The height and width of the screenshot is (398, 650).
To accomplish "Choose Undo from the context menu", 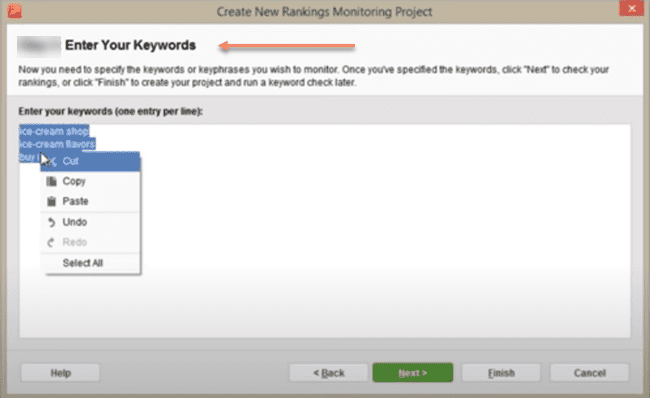I will pyautogui.click(x=90, y=222).
